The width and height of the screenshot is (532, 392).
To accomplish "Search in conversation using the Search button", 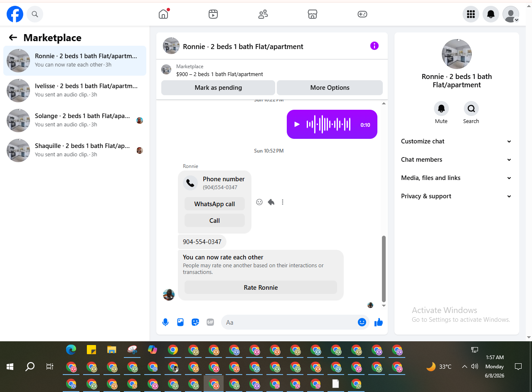I will (471, 109).
